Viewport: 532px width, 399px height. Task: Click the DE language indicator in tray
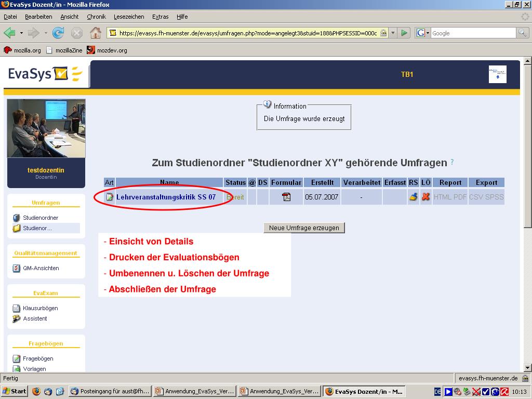coord(437,392)
